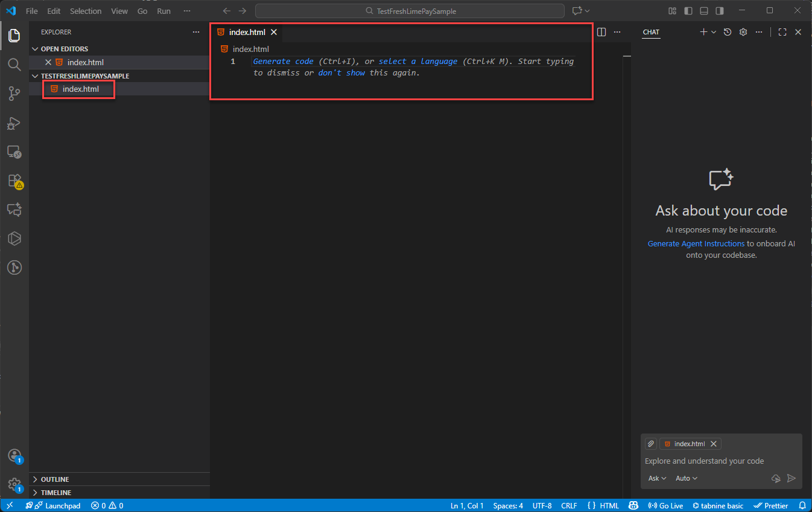Toggle the primary side bar layout button
812x512 pixels.
coord(688,11)
